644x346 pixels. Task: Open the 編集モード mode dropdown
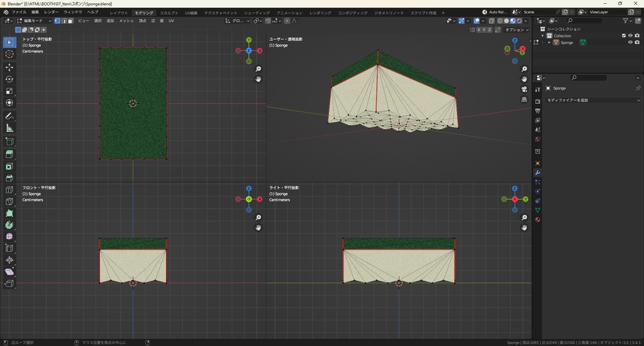pyautogui.click(x=33, y=21)
